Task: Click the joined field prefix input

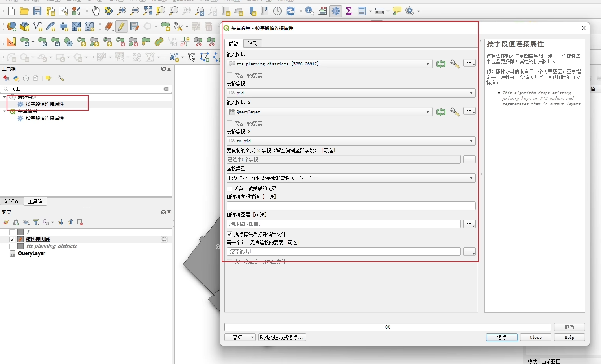Action: tap(351, 206)
